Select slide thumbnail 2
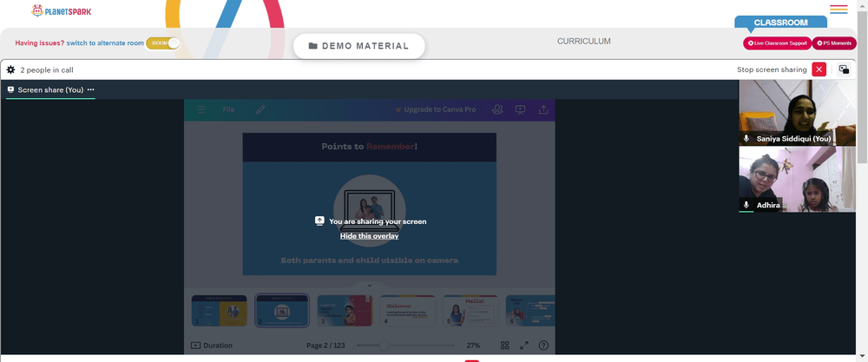Screen dimensions: 868x362 282,311
